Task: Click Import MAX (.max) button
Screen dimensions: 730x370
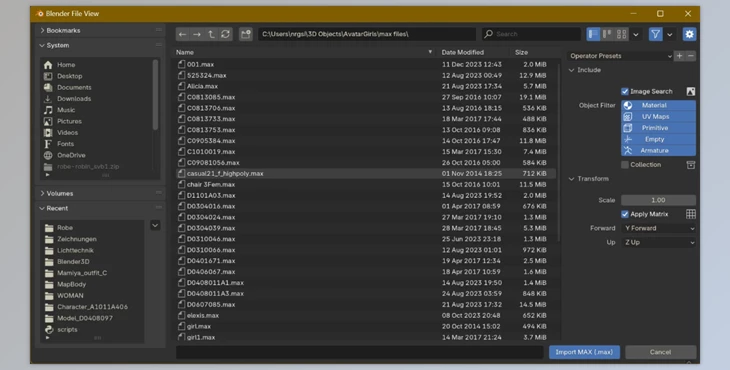Action: 584,352
